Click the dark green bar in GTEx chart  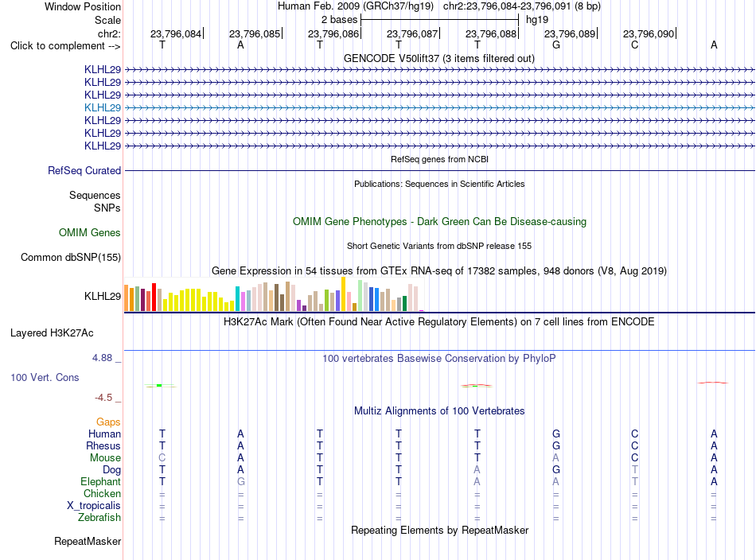(x=404, y=304)
